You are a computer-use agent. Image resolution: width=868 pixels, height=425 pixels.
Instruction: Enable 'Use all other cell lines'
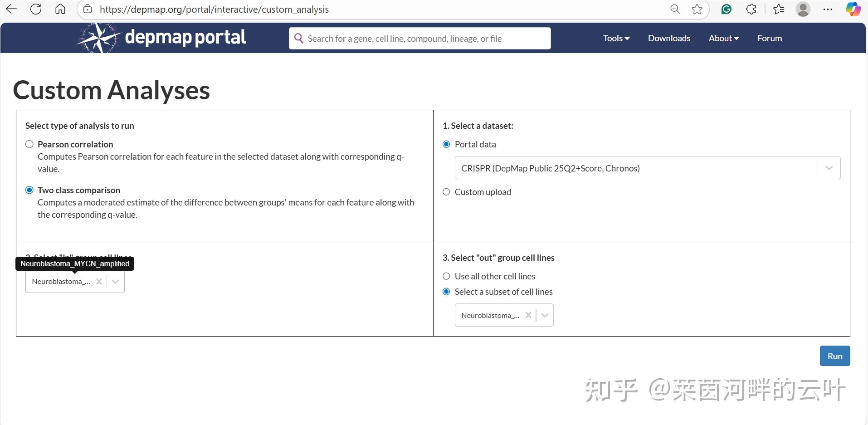pos(446,276)
